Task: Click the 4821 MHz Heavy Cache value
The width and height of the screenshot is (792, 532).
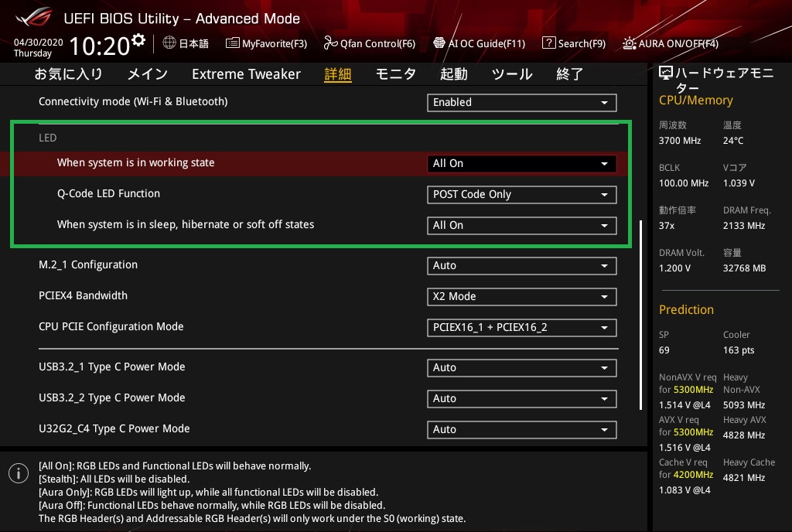Action: coord(744,478)
